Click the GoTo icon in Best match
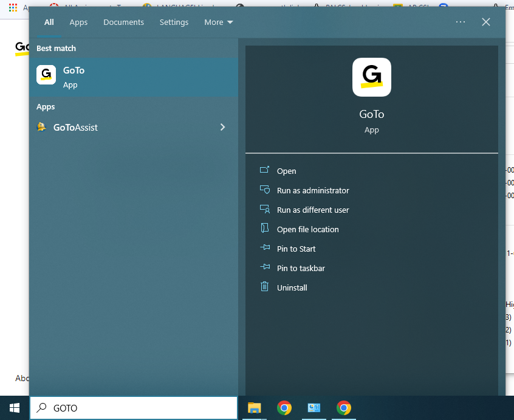Viewport: 514px width, 420px height. coord(46,75)
